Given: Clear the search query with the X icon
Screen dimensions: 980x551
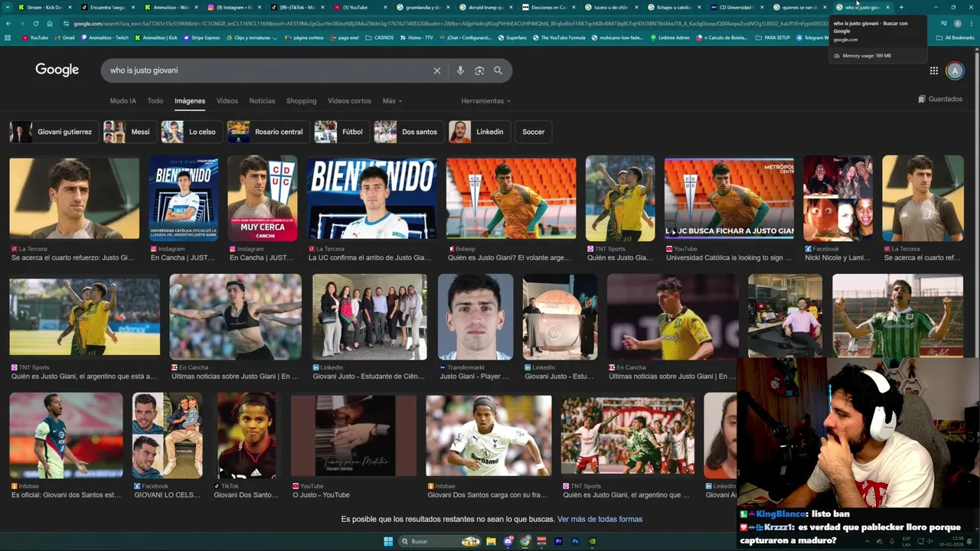Looking at the screenshot, I should 437,70.
